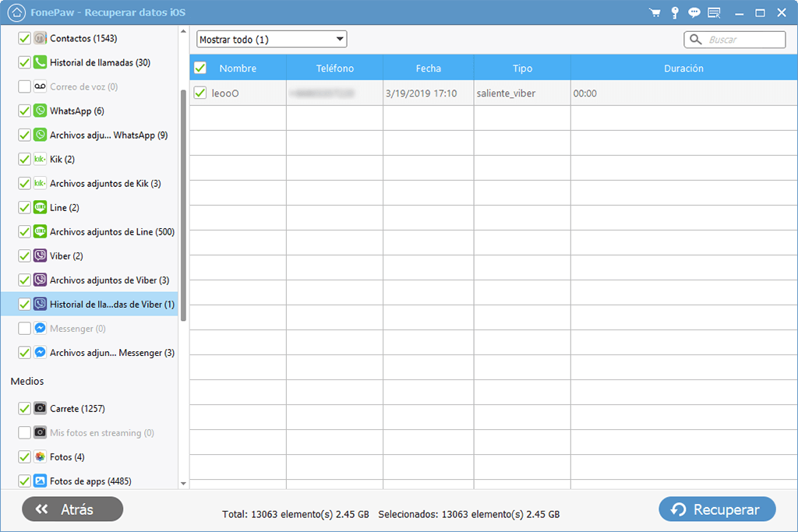Click the Historial de llamadas de Viber icon
Screen dimensions: 798x532
[41, 304]
